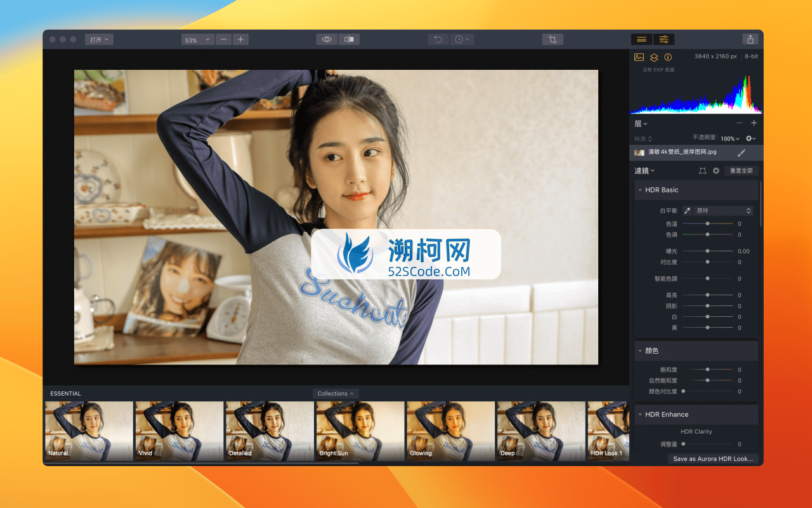Click the exposure value 0.00 field

[743, 251]
